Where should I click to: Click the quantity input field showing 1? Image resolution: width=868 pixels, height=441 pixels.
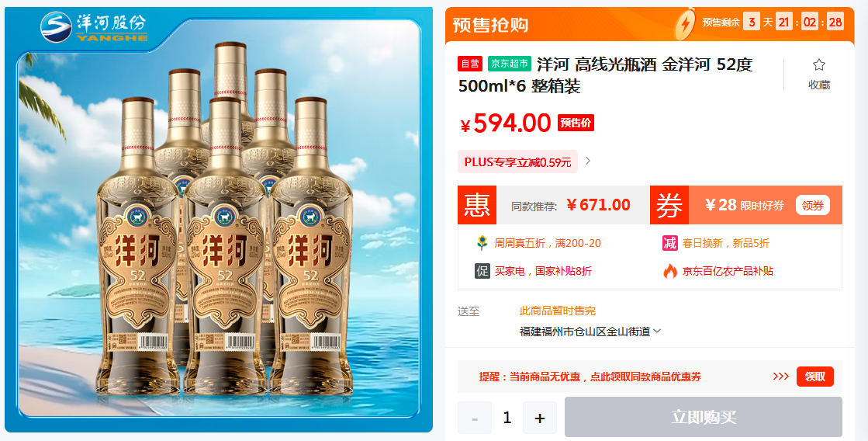pos(507,418)
